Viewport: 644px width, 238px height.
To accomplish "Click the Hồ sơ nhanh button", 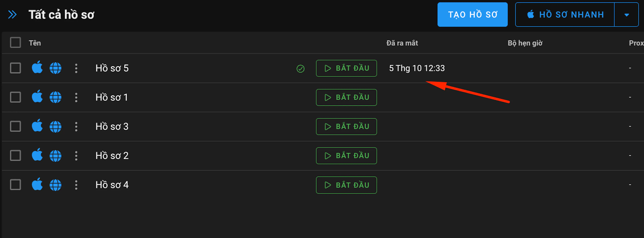I will tap(565, 14).
